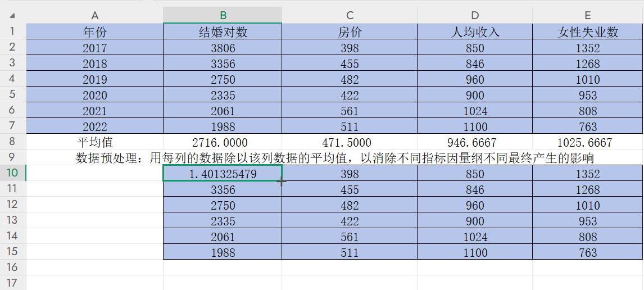Click 3356 in row 3
The height and width of the screenshot is (290, 644).
click(223, 64)
